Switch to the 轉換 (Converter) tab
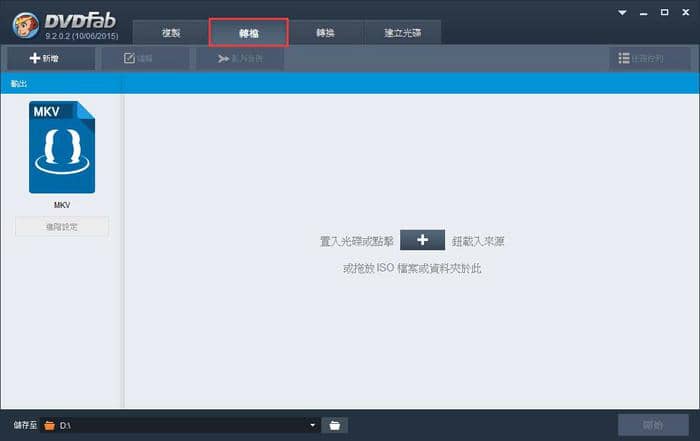The width and height of the screenshot is (700, 441). (x=325, y=33)
